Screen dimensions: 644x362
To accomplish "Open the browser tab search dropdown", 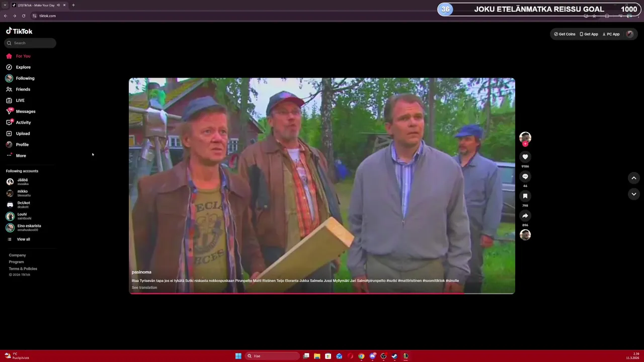I will point(5,5).
